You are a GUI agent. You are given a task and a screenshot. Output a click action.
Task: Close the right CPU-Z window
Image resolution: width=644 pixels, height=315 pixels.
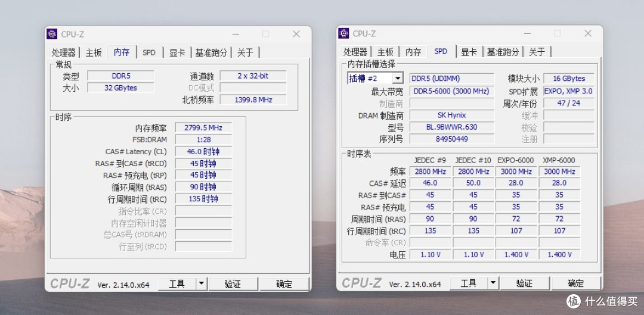pyautogui.click(x=588, y=33)
